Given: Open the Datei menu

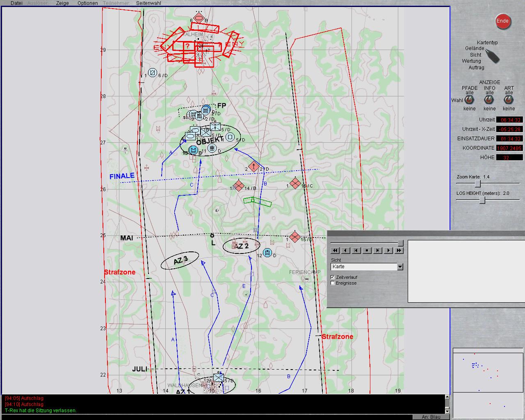Looking at the screenshot, I should point(16,3).
